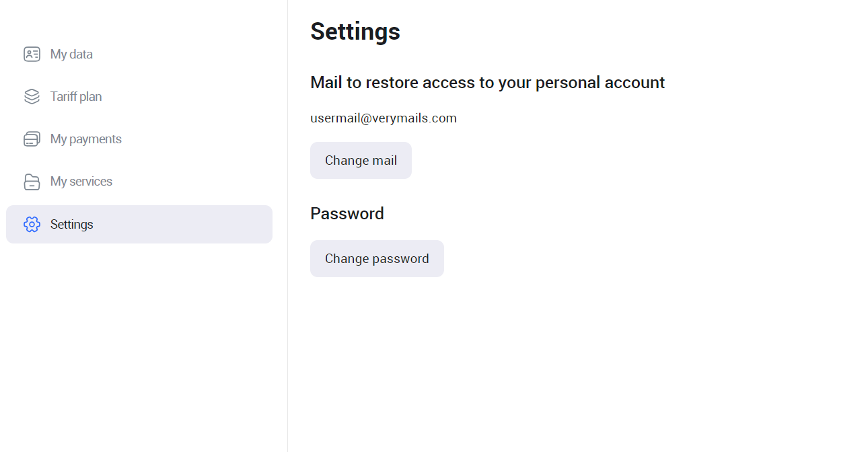Go to the Tariff plan section
The height and width of the screenshot is (452, 868).
(x=76, y=97)
